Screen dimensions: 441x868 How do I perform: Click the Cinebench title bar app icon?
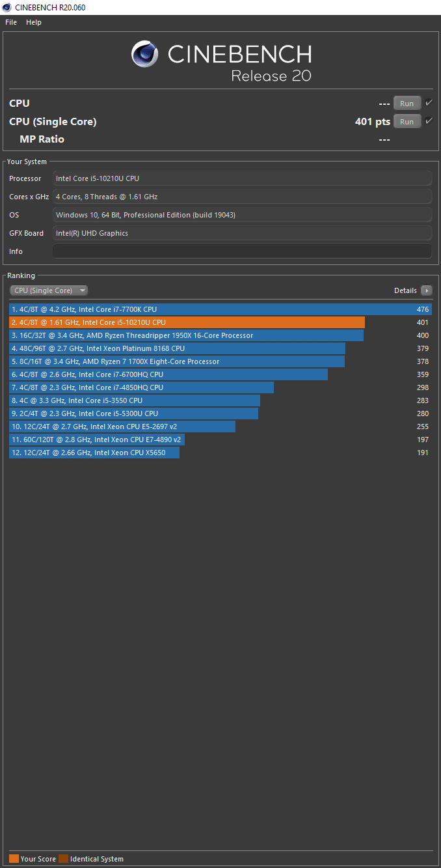point(8,7)
